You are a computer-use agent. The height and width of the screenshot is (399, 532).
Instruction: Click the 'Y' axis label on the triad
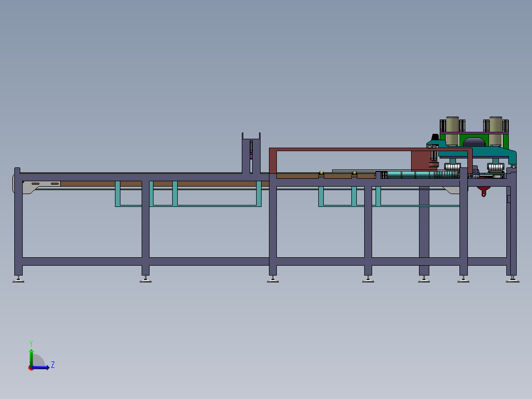(x=31, y=344)
